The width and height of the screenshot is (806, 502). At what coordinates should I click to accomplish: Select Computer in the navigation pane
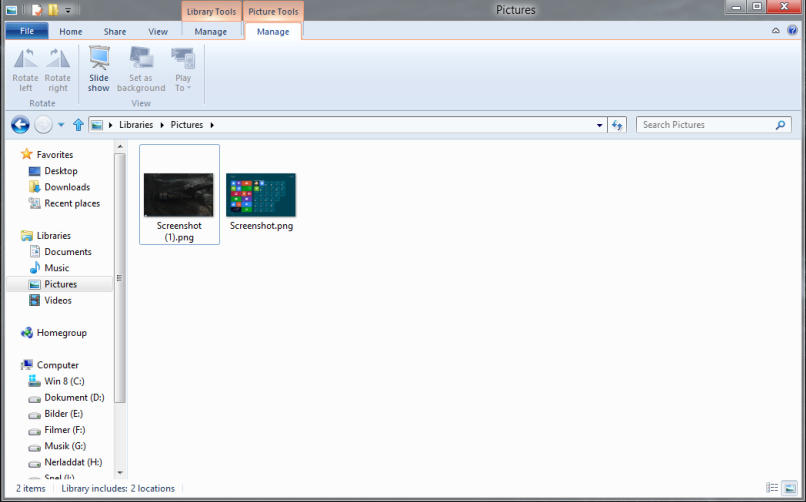tap(57, 365)
